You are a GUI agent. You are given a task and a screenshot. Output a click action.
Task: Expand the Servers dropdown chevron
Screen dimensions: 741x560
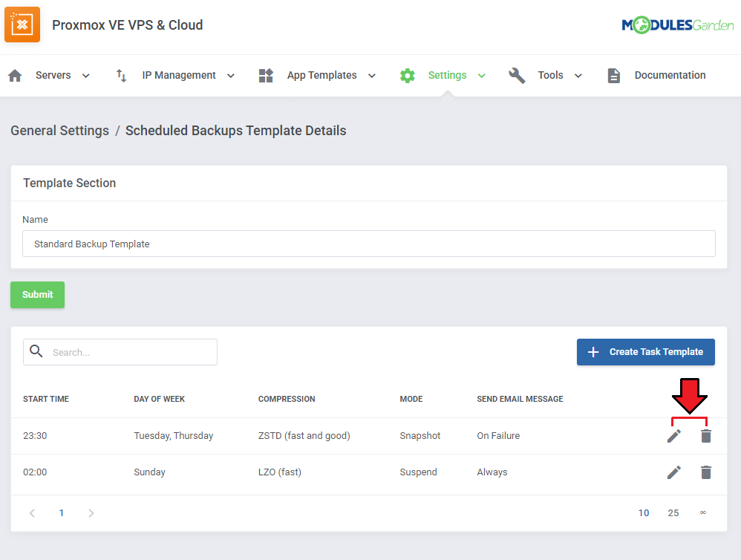click(x=86, y=76)
